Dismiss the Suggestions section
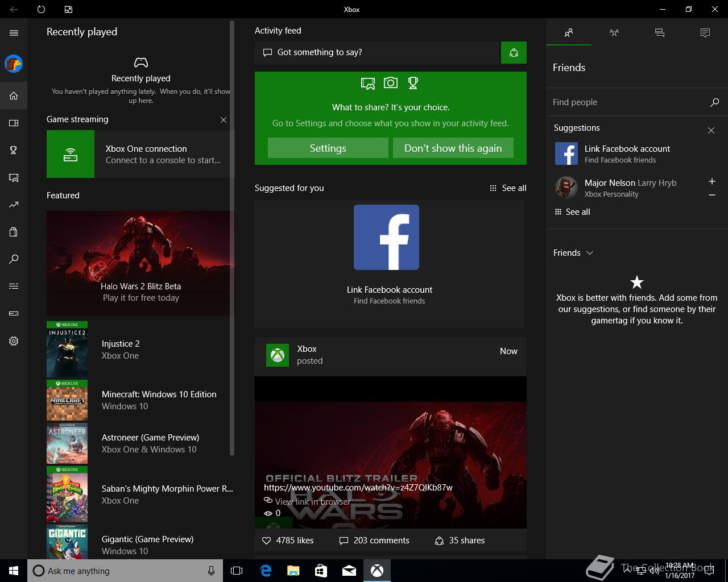 pos(711,130)
